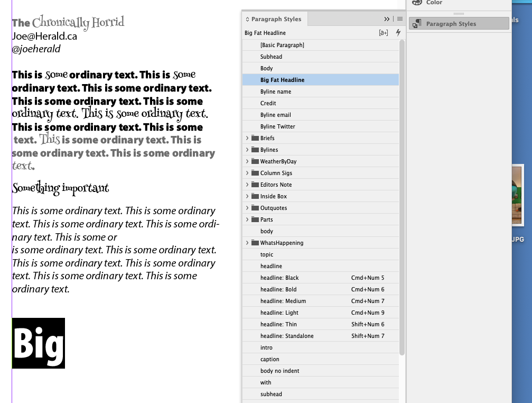Image resolution: width=532 pixels, height=403 pixels.
Task: Open the Paragraph Styles panel from the dock
Action: [459, 23]
